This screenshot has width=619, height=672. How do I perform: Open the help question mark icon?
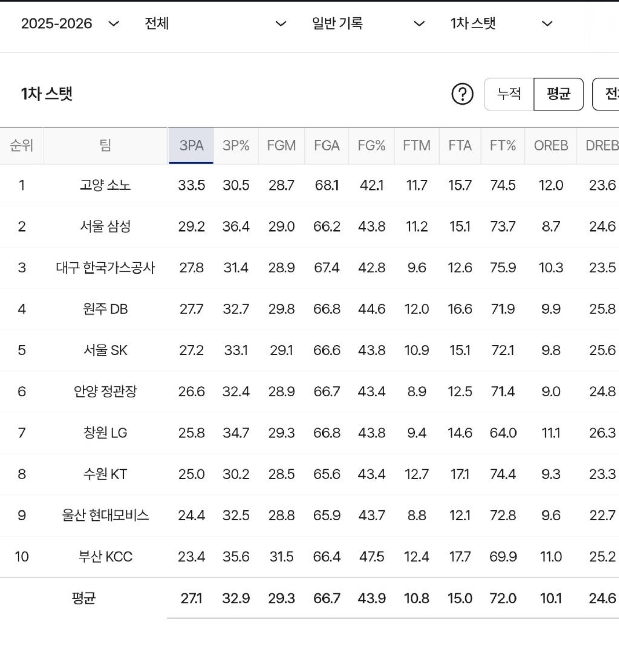[462, 94]
